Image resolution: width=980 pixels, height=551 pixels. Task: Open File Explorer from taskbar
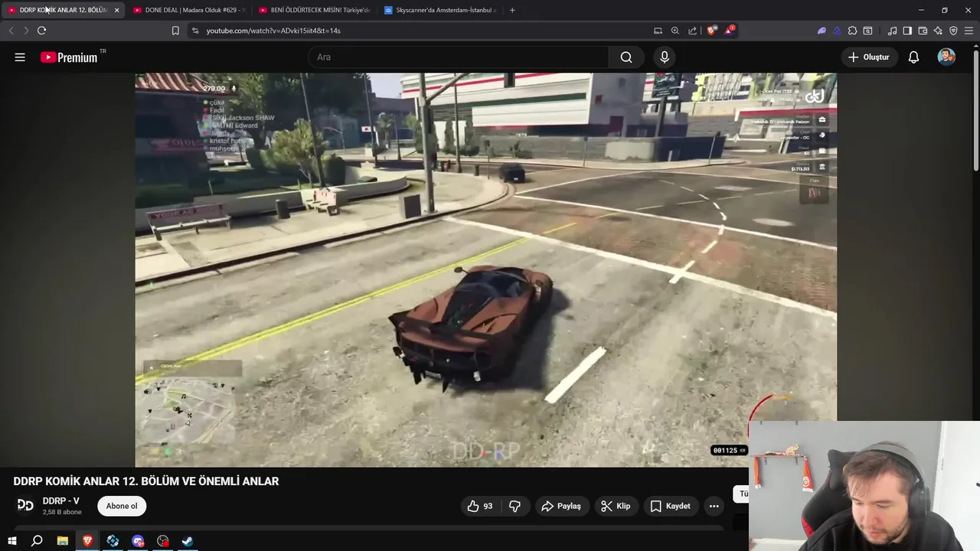pyautogui.click(x=62, y=541)
